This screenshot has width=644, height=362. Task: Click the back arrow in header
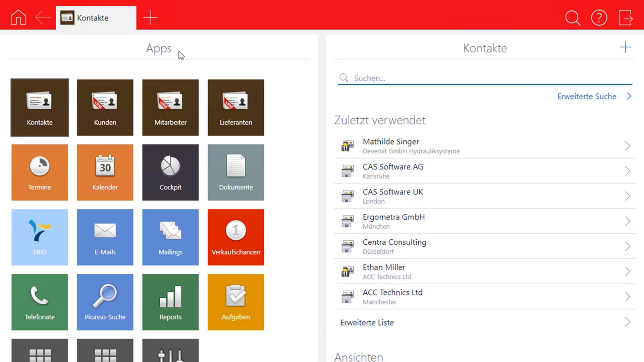coord(43,17)
